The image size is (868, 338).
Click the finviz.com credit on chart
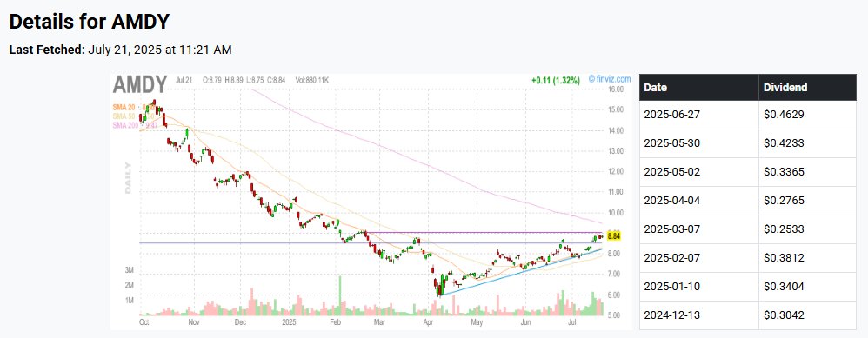[610, 79]
